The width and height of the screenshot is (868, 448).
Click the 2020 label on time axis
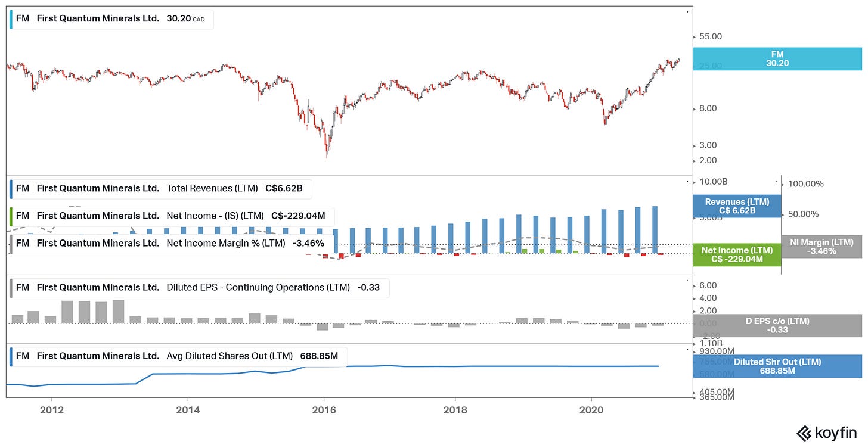click(591, 410)
